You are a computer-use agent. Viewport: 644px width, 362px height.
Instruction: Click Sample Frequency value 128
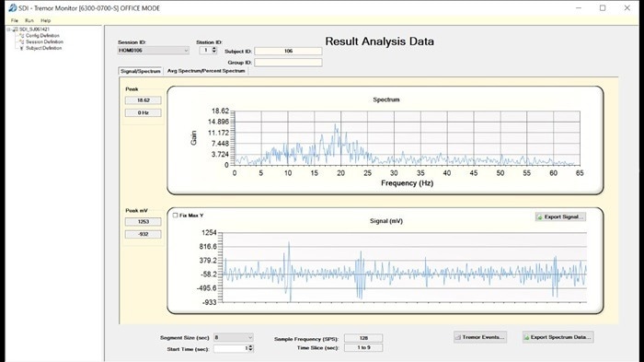(x=363, y=338)
